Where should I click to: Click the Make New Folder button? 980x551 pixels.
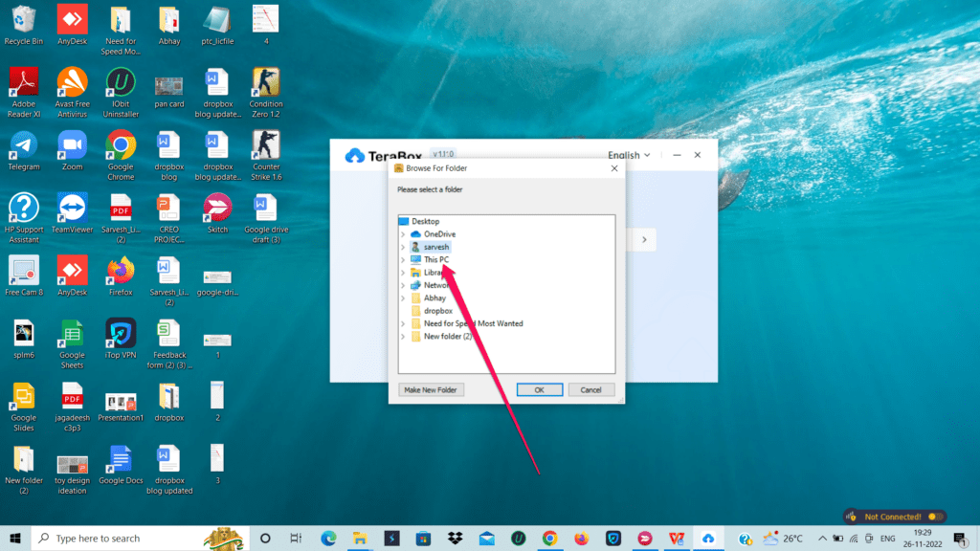pyautogui.click(x=431, y=389)
